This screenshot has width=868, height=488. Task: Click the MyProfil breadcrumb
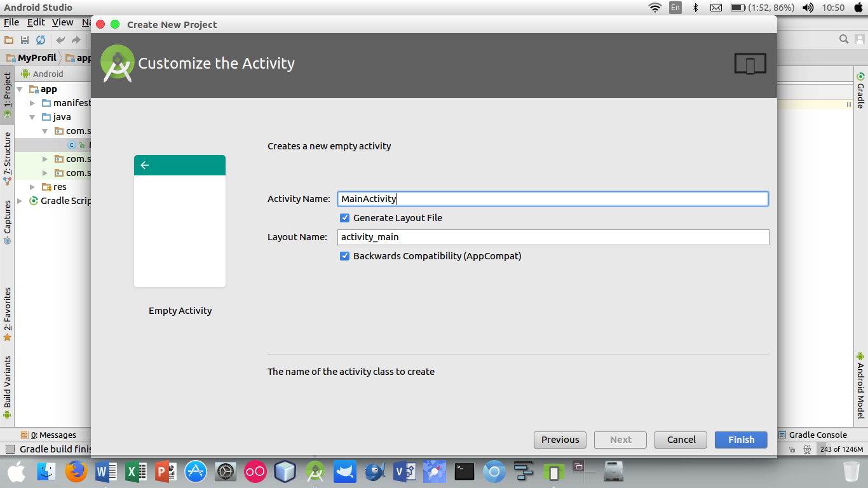pyautogui.click(x=32, y=58)
